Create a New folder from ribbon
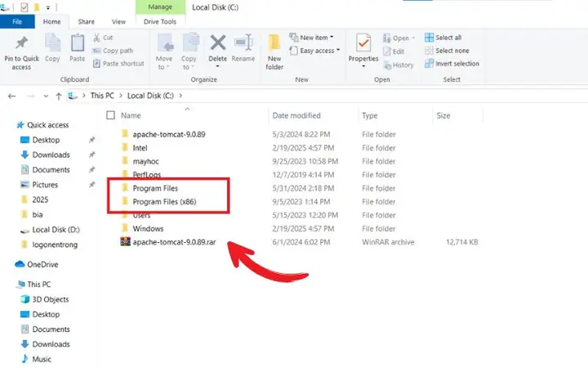Viewport: 588px width, 368px height. coord(274,52)
